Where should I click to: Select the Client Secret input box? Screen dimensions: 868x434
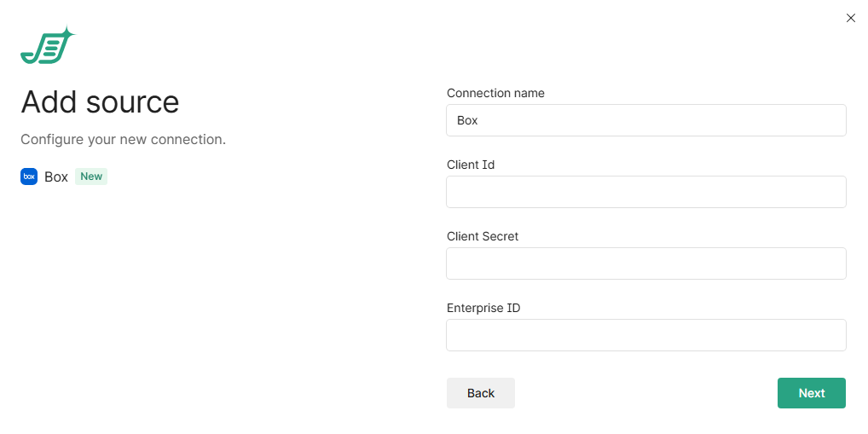tap(645, 263)
